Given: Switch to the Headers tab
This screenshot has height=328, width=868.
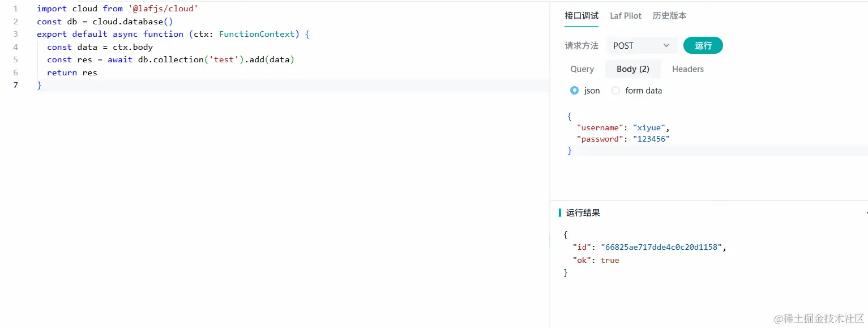Looking at the screenshot, I should [687, 69].
